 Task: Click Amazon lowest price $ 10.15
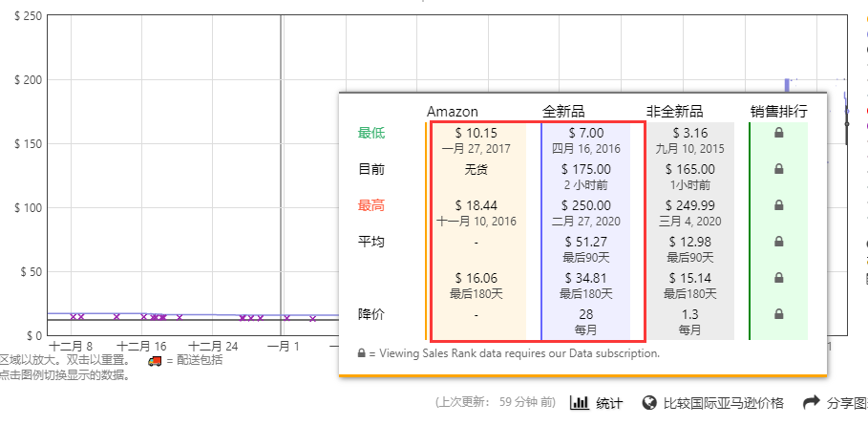click(476, 133)
